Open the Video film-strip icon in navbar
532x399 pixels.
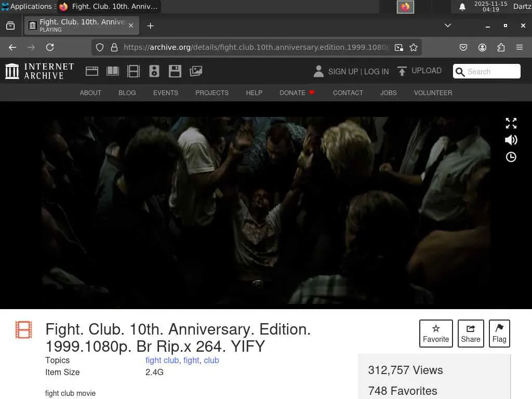pos(134,71)
